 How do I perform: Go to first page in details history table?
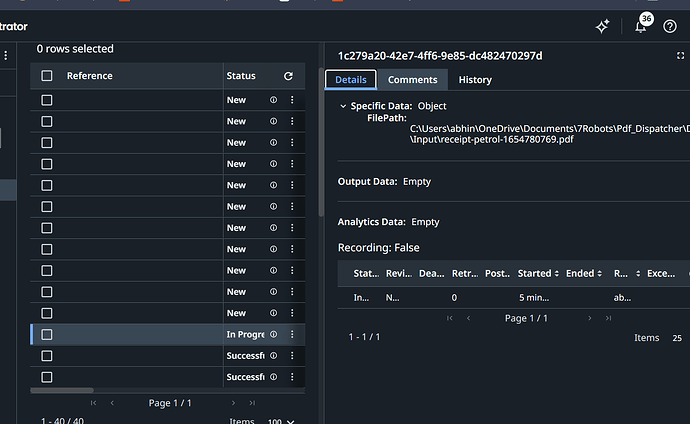click(x=449, y=318)
